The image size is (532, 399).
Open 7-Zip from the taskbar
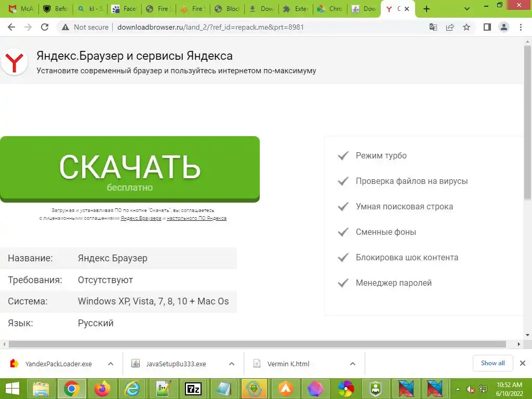coord(193,389)
